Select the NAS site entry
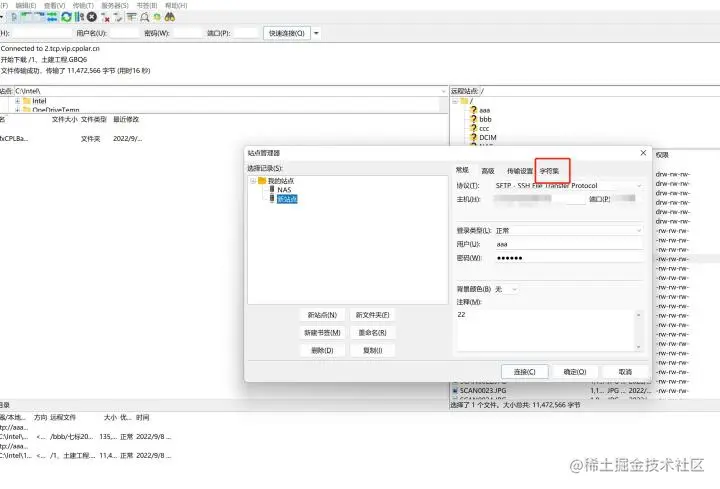The image size is (720, 489). (284, 190)
